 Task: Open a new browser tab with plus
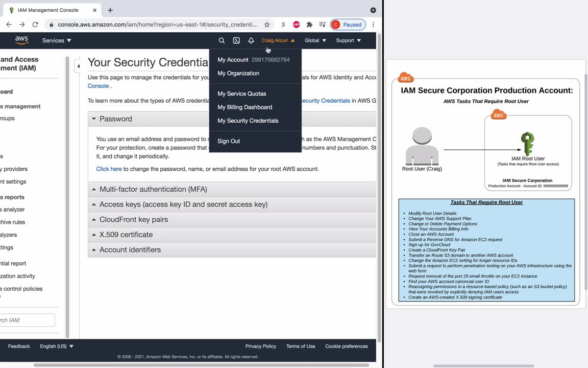pyautogui.click(x=110, y=10)
